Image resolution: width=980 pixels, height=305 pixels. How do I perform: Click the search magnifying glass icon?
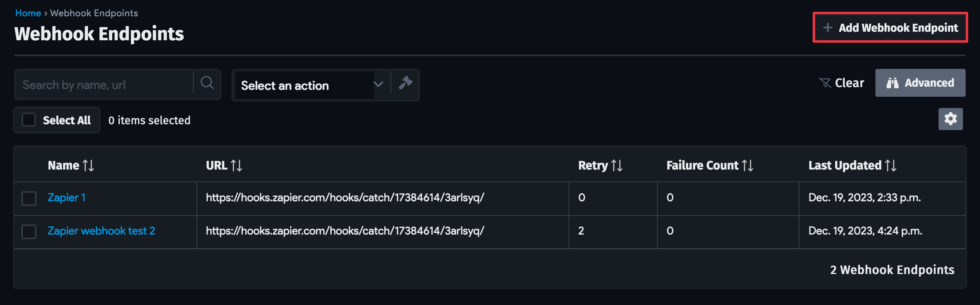(x=207, y=83)
